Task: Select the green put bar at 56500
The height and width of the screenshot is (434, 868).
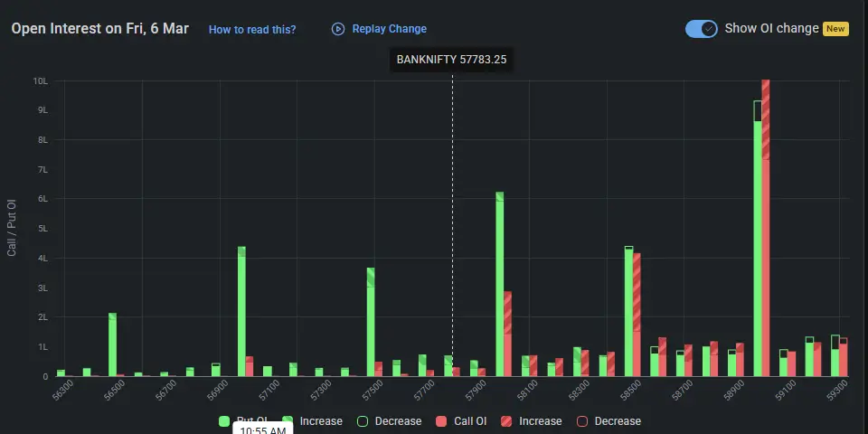Action: (x=112, y=344)
